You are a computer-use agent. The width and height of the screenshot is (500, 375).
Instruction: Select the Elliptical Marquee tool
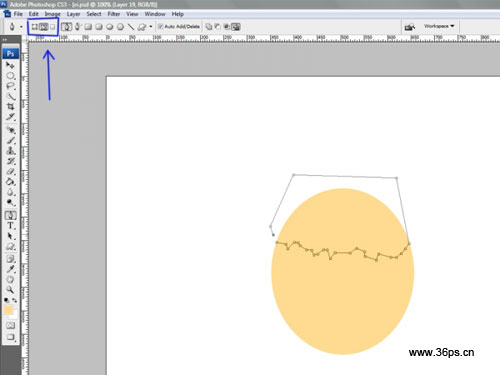click(x=10, y=76)
